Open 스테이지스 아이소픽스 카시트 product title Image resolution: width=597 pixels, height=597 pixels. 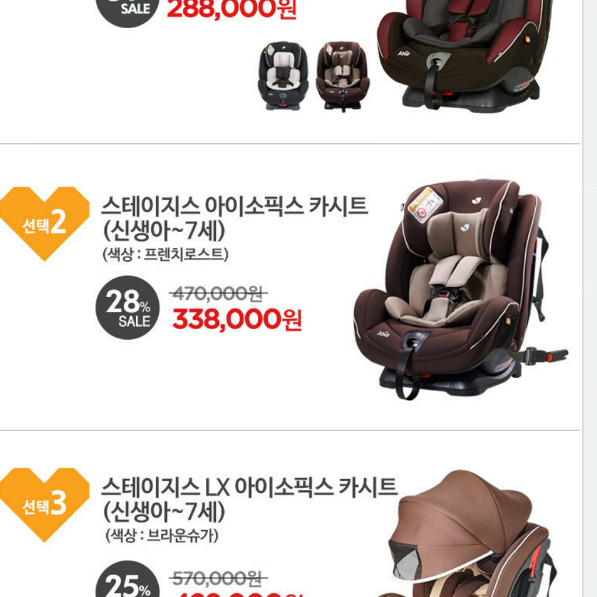point(235,206)
